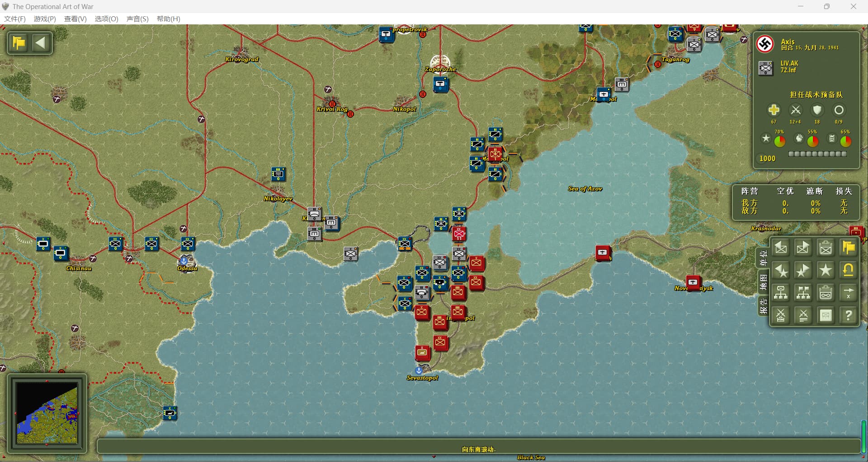Click the 72.Inf unit counter in info panel
Screen dimensions: 868x462
point(766,68)
